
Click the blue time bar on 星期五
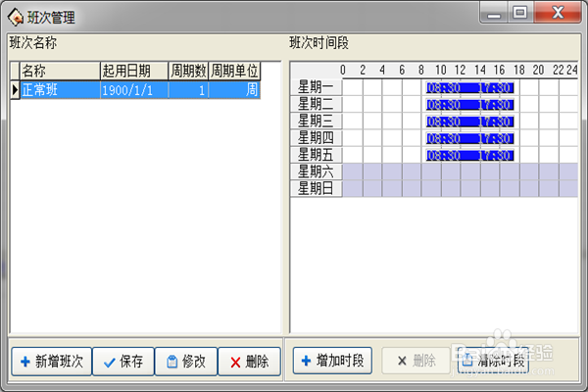(x=469, y=155)
